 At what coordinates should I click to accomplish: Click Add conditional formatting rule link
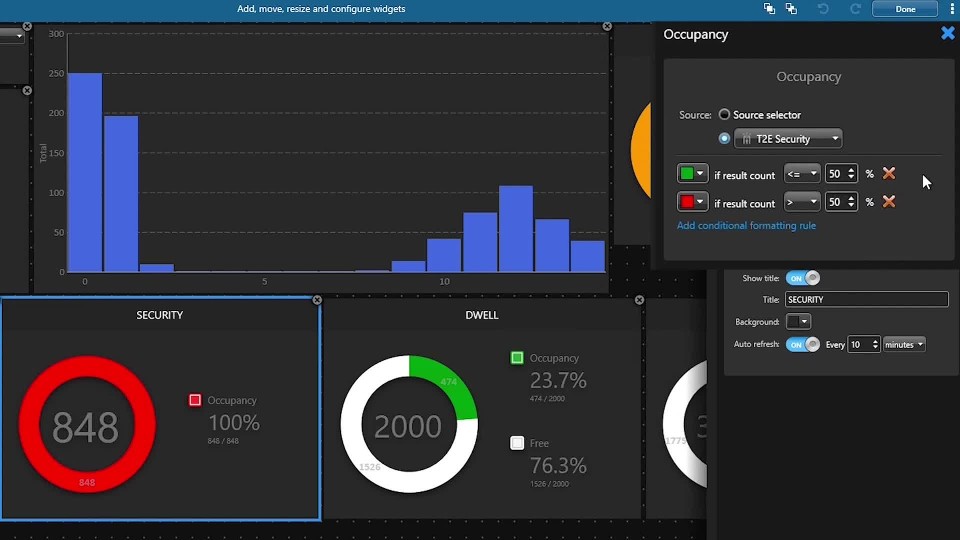pyautogui.click(x=746, y=226)
